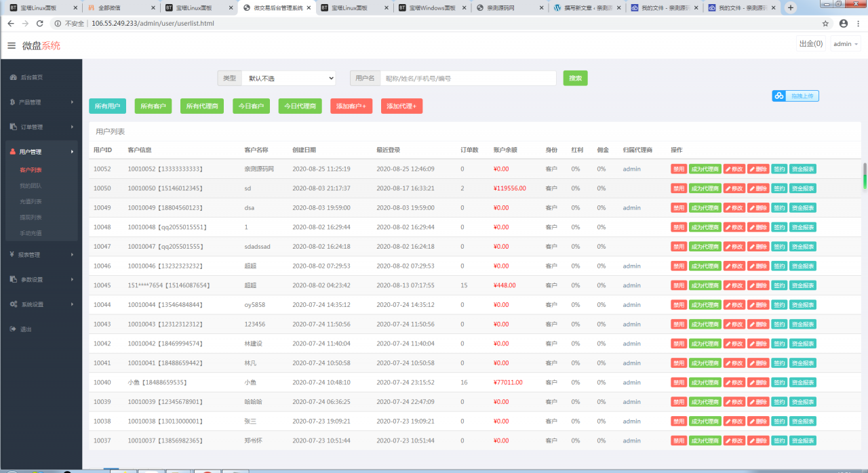The image size is (868, 473).
Task: Click the 退出 sign-out icon
Action: [x=14, y=329]
